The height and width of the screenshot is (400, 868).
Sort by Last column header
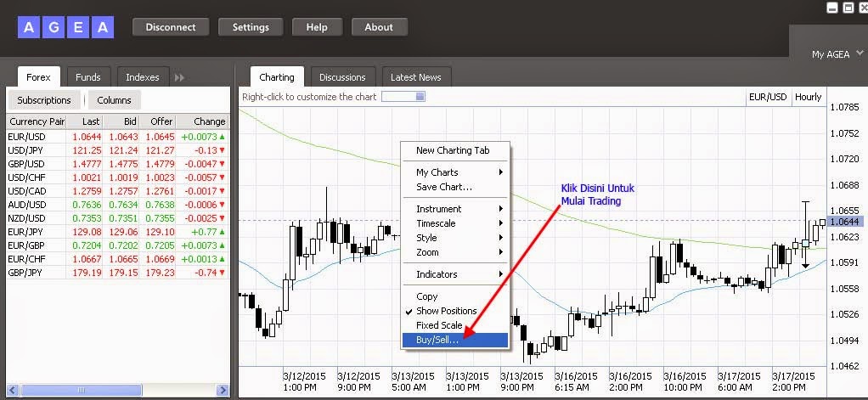tap(85, 121)
